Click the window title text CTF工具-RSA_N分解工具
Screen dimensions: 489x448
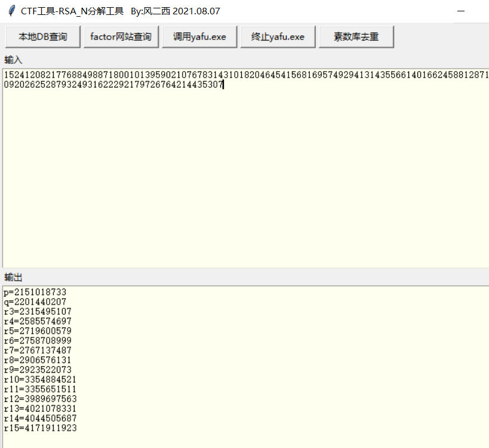(x=72, y=11)
